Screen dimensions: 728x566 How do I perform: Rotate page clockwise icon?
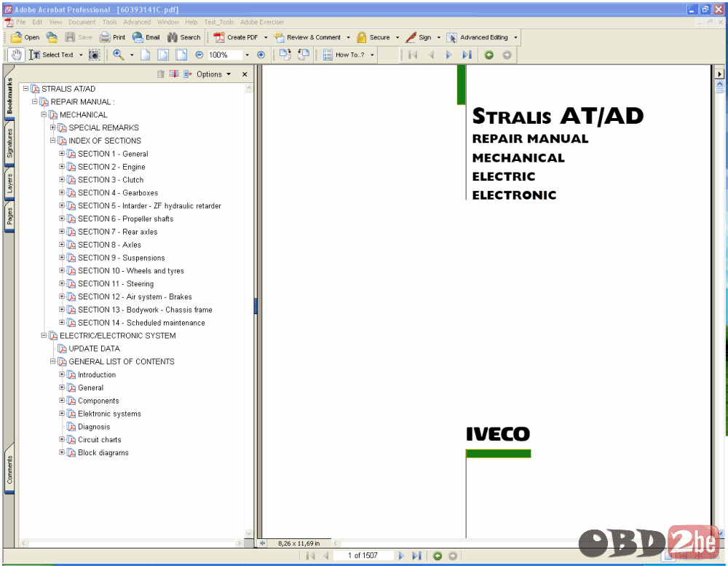285,55
